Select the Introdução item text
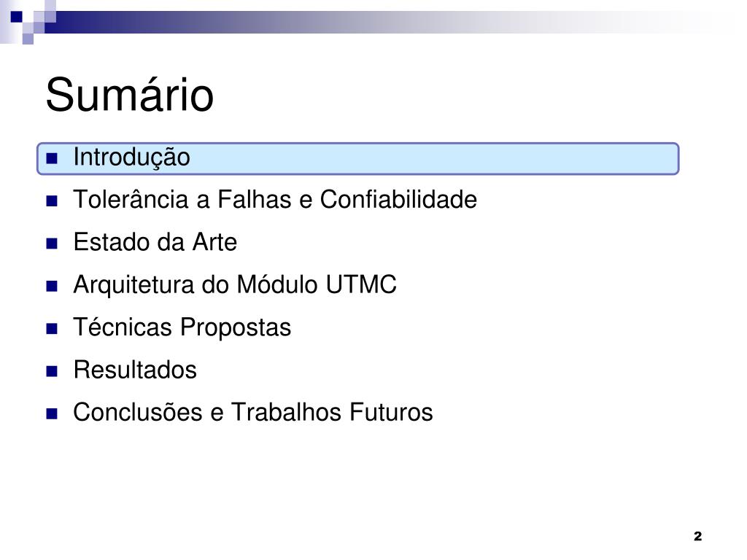Screen dimensions: 747x560 pos(131,157)
